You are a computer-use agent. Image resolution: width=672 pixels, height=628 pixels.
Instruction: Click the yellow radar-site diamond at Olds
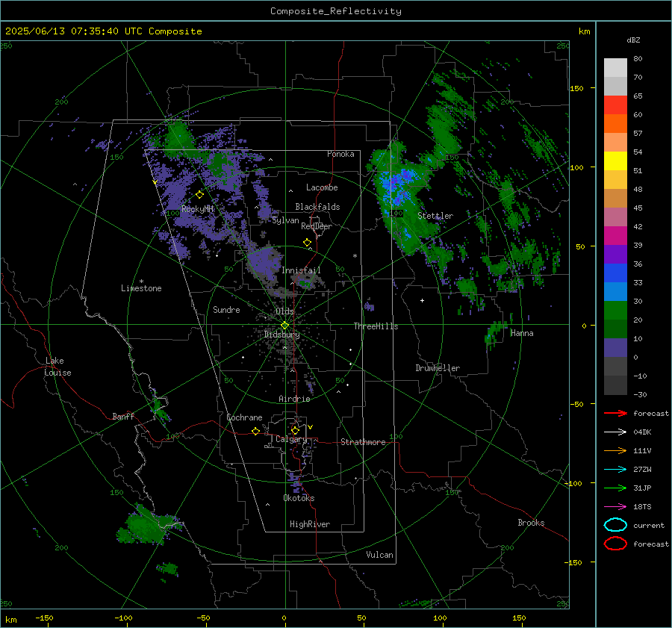[284, 326]
